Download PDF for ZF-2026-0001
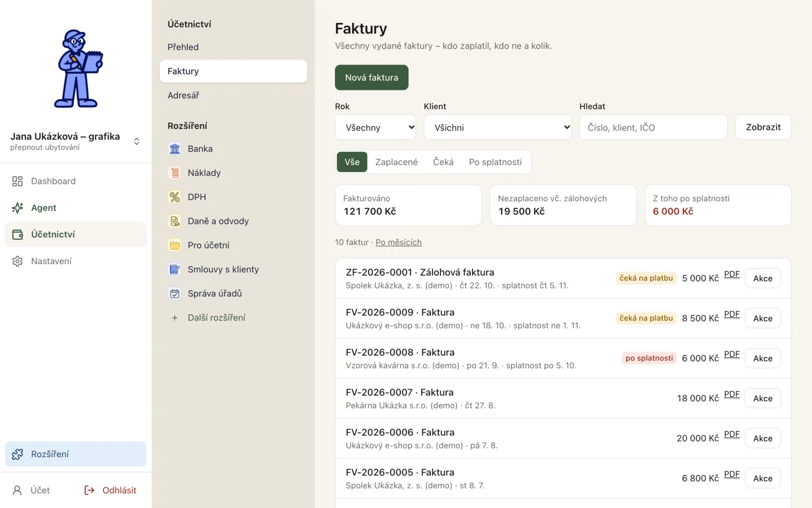Image resolution: width=812 pixels, height=508 pixels. (x=732, y=274)
